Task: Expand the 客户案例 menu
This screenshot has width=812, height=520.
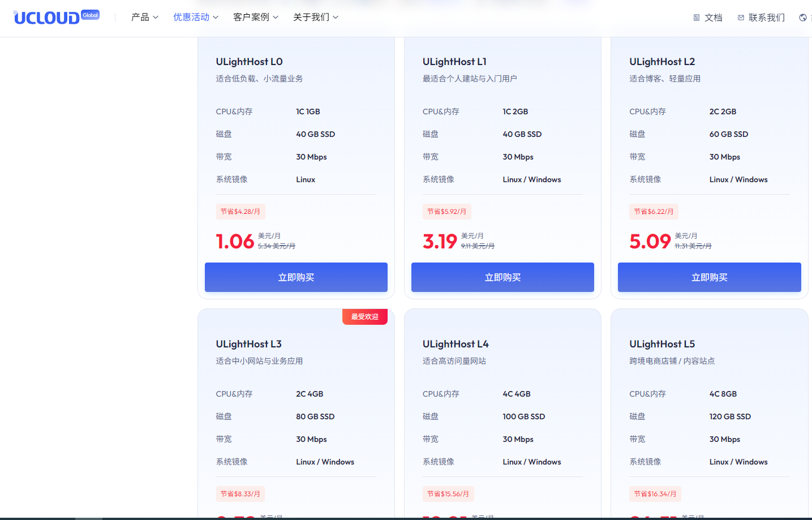Action: (256, 17)
